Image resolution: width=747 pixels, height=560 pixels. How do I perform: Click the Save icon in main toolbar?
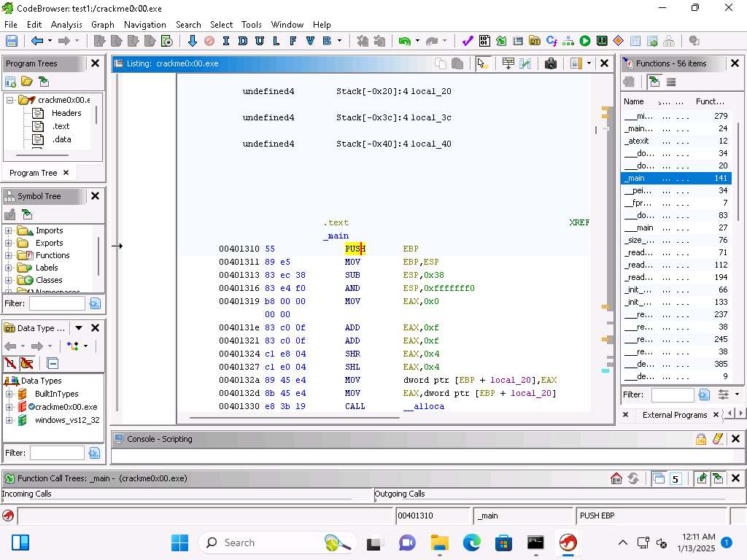11,42
